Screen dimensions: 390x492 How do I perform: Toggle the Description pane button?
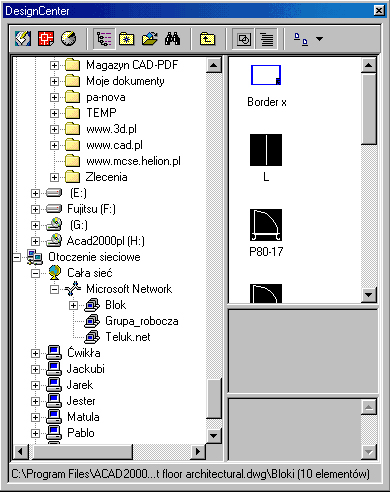(x=267, y=39)
